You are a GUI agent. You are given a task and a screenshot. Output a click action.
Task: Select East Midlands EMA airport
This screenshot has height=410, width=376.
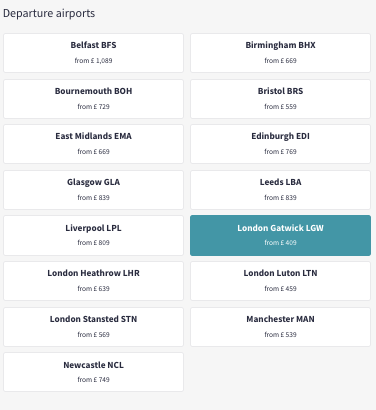[93, 144]
